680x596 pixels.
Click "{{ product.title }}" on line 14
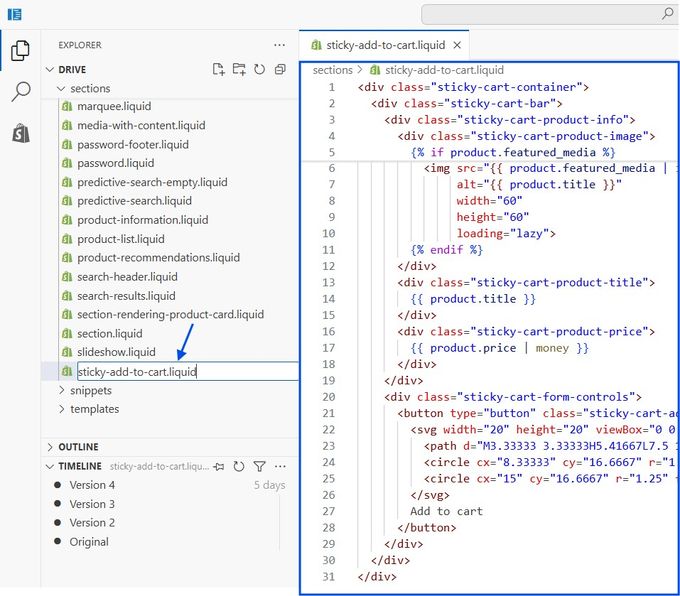[x=473, y=299]
